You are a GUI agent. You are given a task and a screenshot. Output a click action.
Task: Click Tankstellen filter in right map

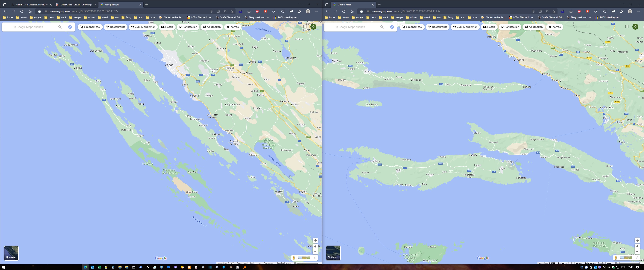pos(510,27)
